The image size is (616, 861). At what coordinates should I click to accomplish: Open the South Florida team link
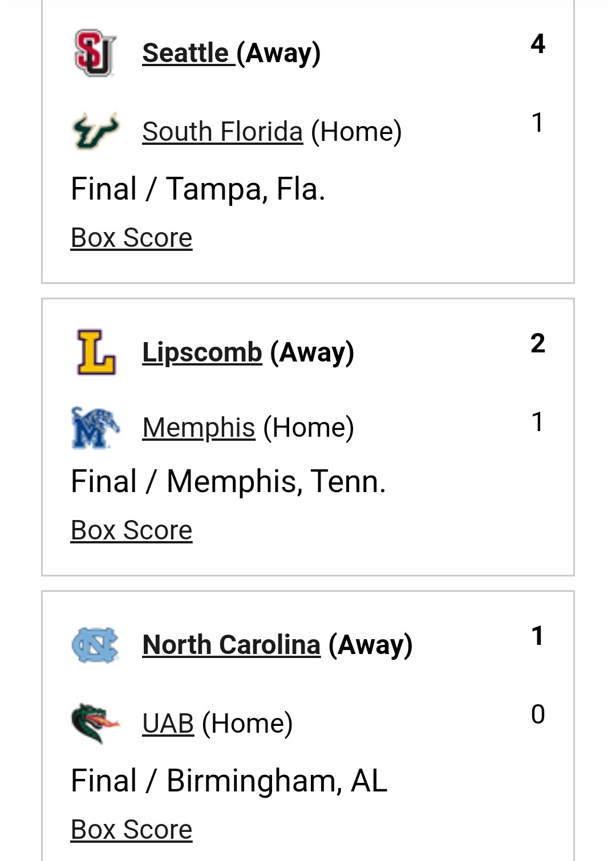[x=222, y=132]
